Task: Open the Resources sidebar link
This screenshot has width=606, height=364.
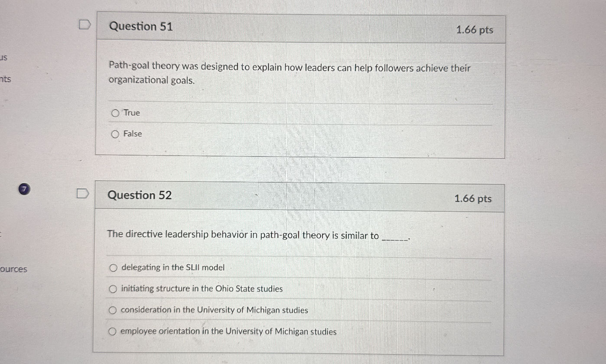Action: (x=14, y=269)
